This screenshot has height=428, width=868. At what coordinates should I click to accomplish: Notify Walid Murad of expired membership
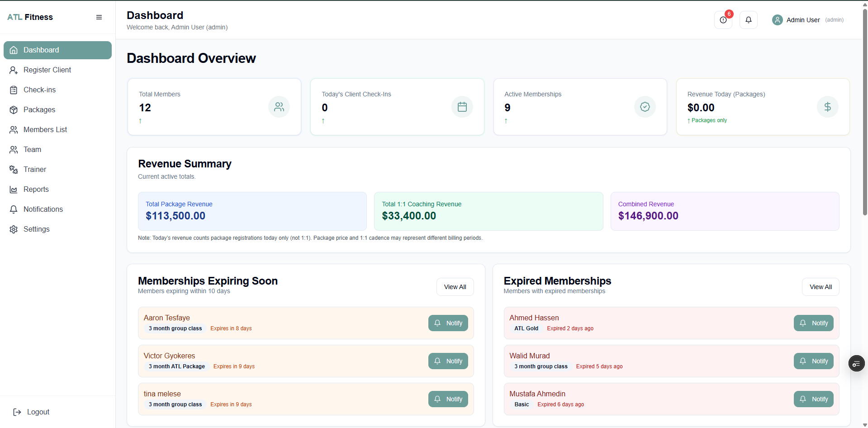(814, 361)
